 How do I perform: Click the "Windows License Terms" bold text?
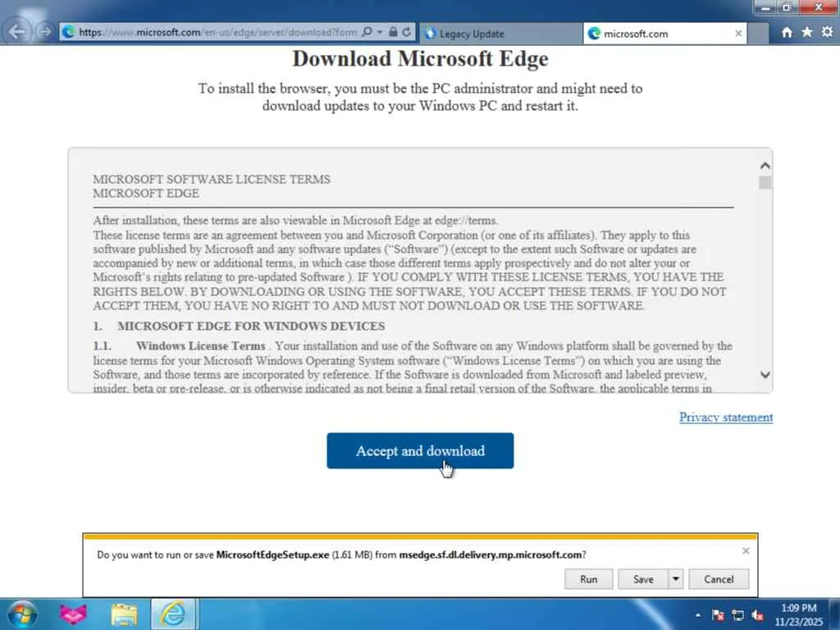tap(200, 345)
